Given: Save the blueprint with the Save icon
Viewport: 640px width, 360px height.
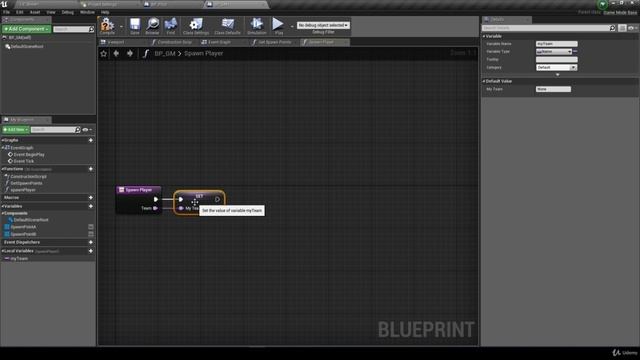Looking at the screenshot, I should (135, 26).
